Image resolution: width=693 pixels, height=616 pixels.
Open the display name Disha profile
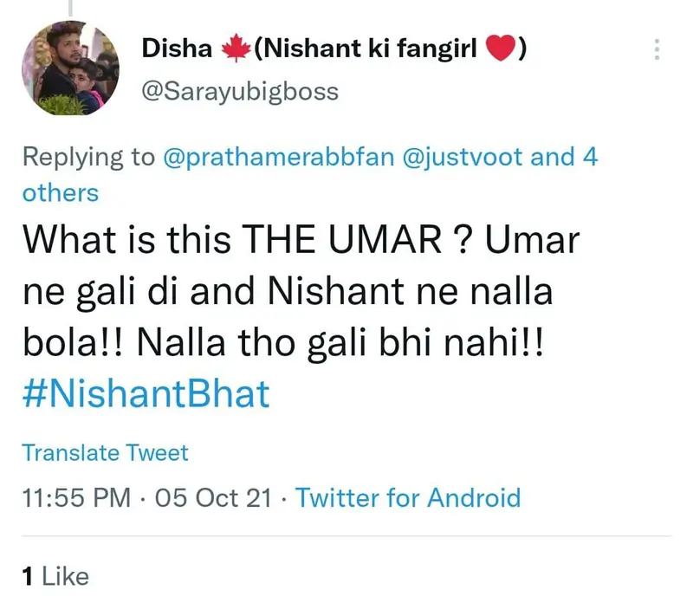[x=178, y=50]
